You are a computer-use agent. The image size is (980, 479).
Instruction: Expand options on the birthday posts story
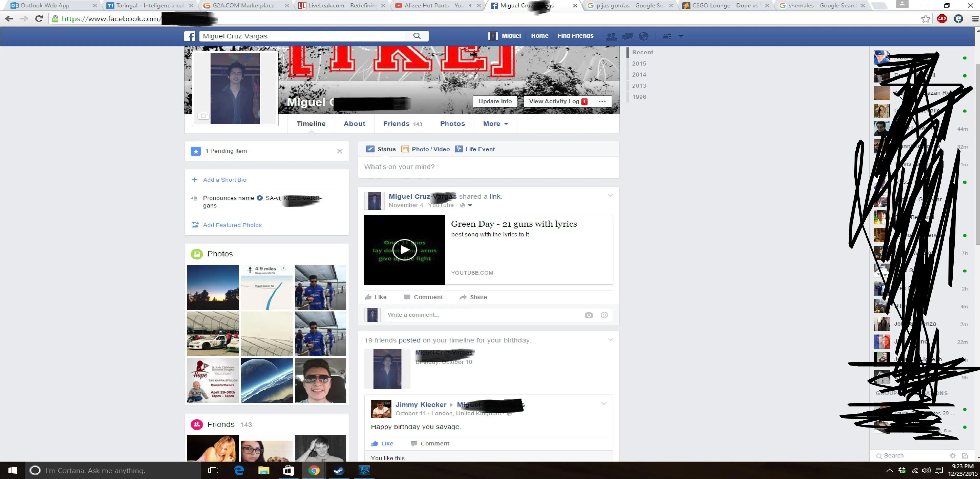pyautogui.click(x=610, y=339)
